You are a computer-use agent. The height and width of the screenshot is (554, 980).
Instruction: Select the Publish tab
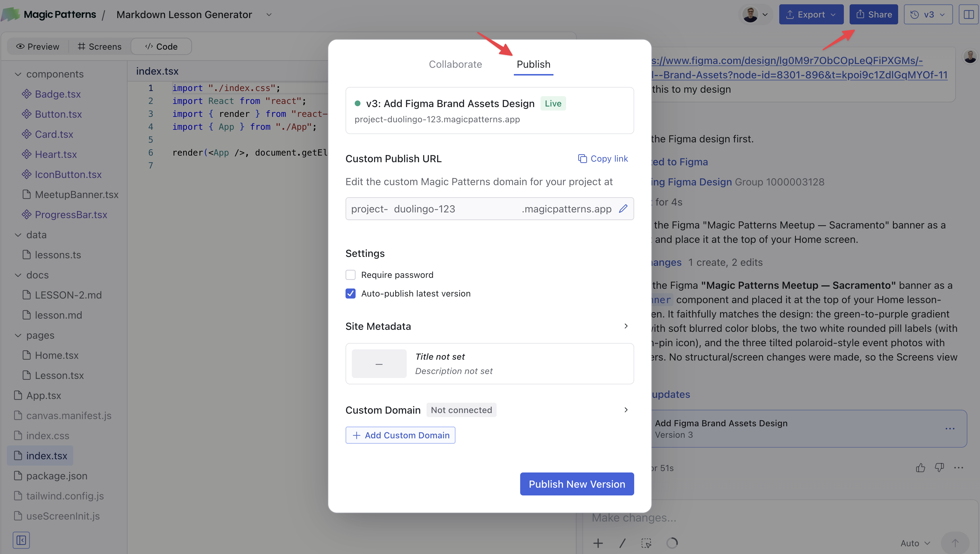[533, 64]
